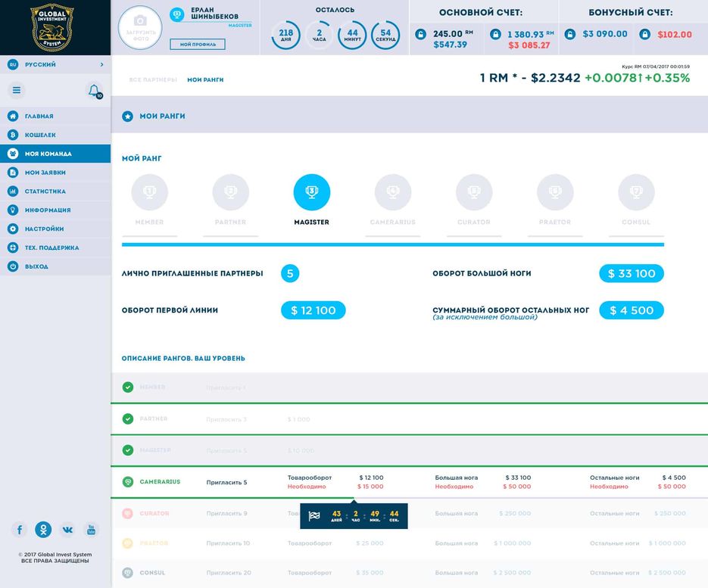This screenshot has height=588, width=708.
Task: Select МОЯ КОМАНДА in the sidebar
Action: (55, 154)
